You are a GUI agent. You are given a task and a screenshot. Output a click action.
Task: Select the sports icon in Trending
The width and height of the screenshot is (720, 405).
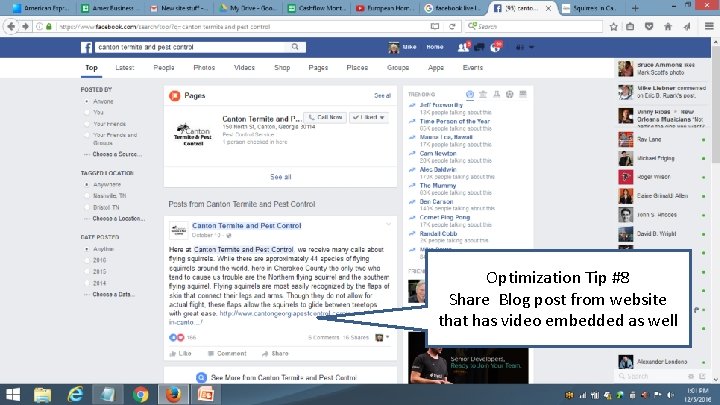pos(509,95)
